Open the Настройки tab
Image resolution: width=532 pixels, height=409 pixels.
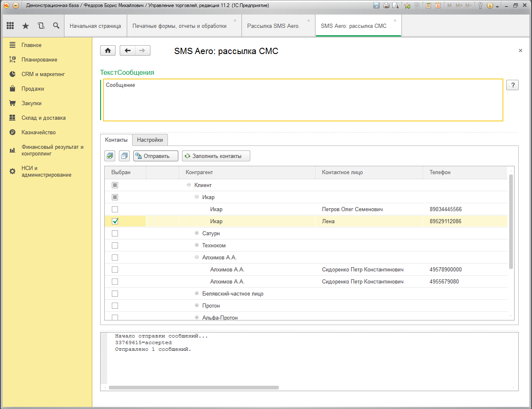click(150, 140)
